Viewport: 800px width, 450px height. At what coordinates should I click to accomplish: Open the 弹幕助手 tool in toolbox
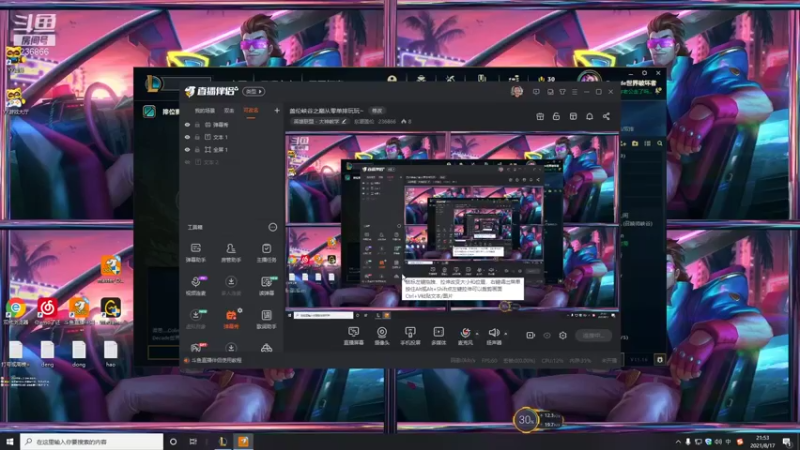pos(195,252)
